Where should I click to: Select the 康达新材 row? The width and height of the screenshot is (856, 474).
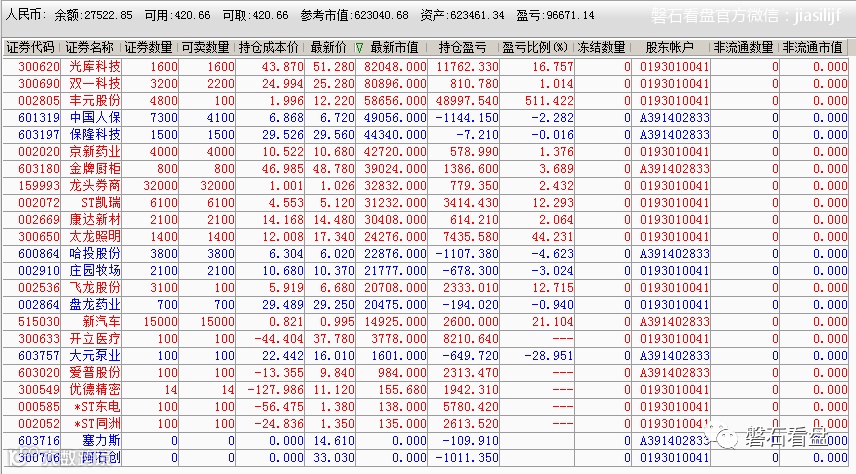425,220
